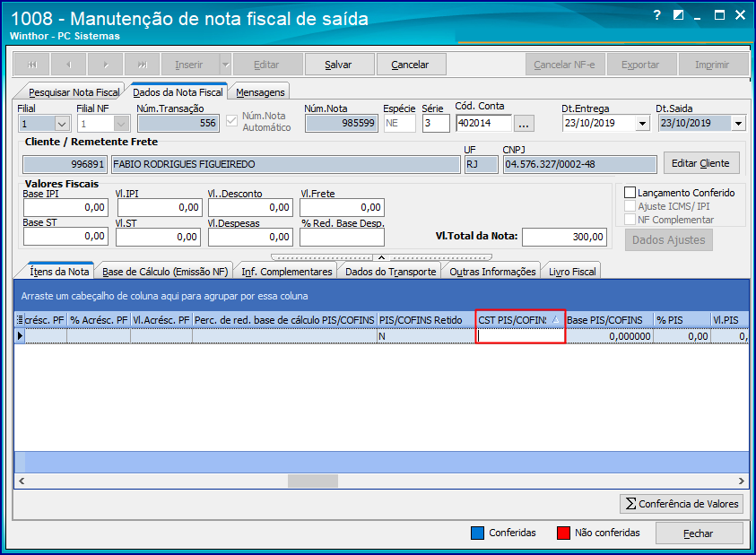Open the Filial NF dropdown

[121, 124]
